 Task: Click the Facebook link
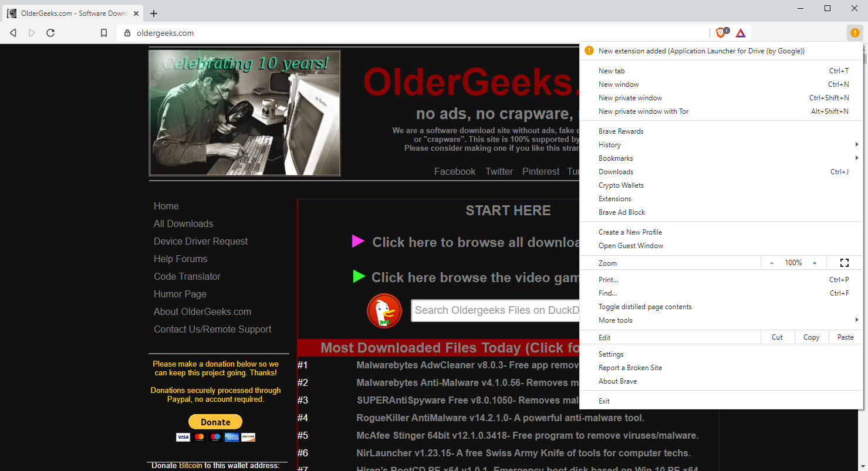pyautogui.click(x=455, y=171)
